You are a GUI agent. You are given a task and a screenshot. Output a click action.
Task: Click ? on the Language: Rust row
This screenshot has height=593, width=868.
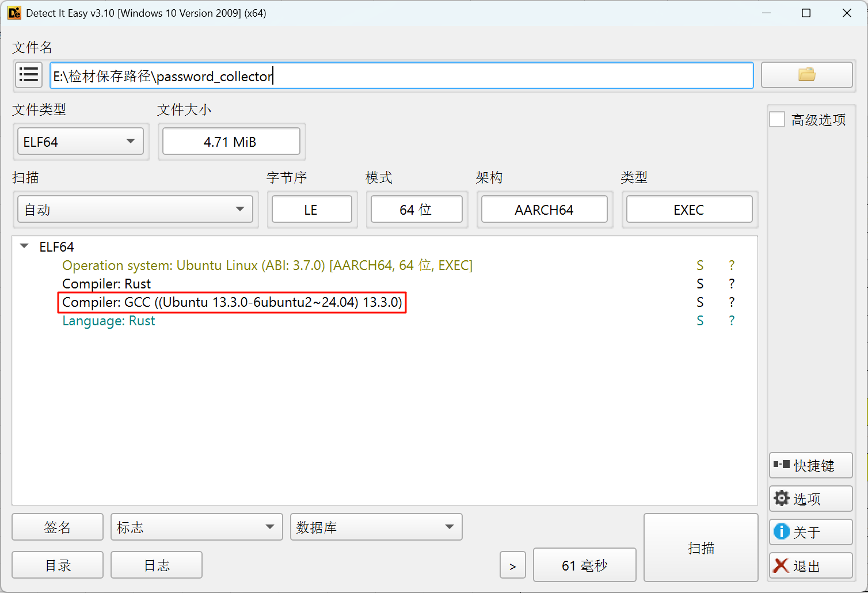click(x=732, y=321)
